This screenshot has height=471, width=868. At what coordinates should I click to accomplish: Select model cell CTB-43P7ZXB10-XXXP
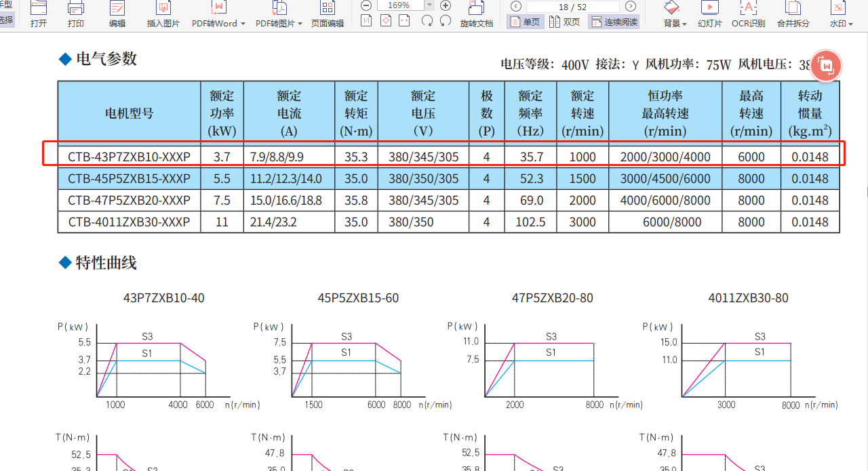click(x=129, y=157)
